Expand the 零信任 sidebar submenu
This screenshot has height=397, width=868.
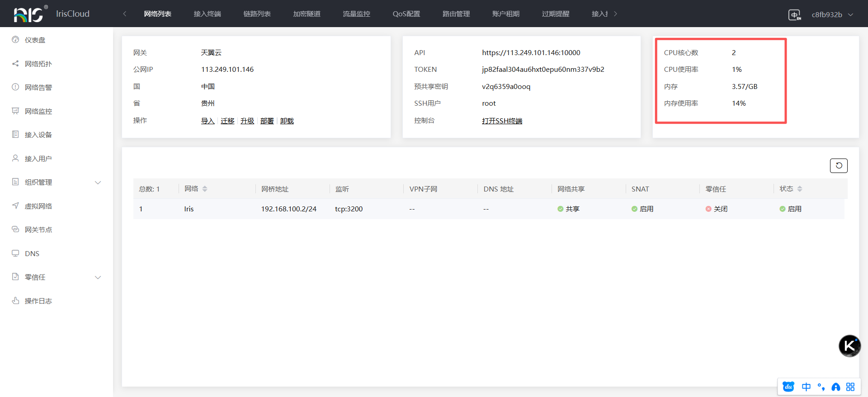pyautogui.click(x=98, y=277)
